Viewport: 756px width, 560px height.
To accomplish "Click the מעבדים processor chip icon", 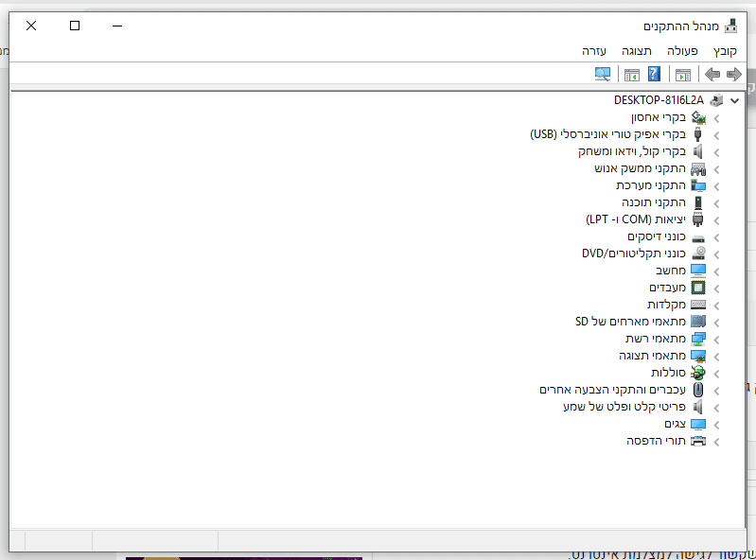I will click(698, 288).
